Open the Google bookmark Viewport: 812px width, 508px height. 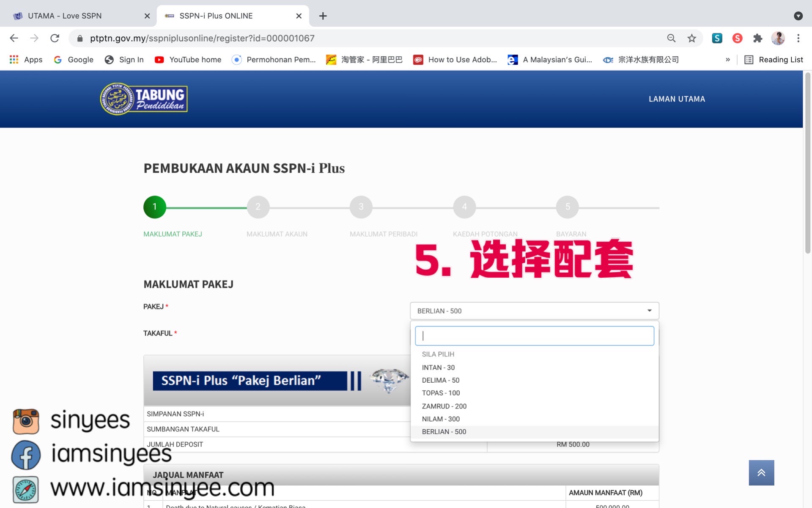[74, 60]
